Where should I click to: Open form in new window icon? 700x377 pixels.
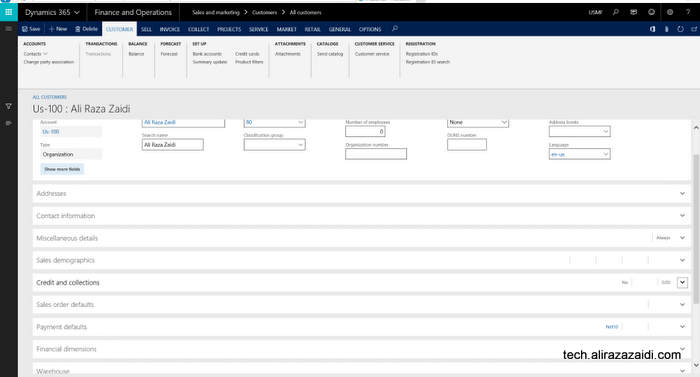pos(694,29)
